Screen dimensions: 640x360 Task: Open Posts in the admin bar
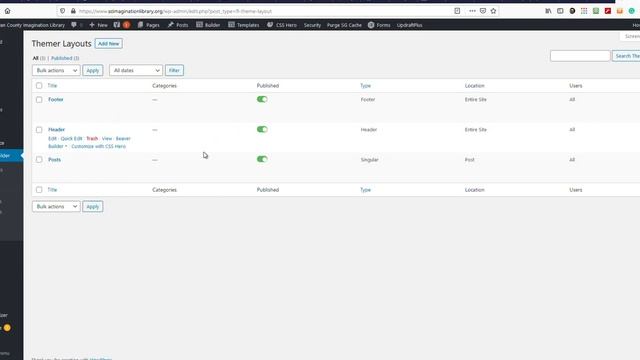tap(178, 25)
